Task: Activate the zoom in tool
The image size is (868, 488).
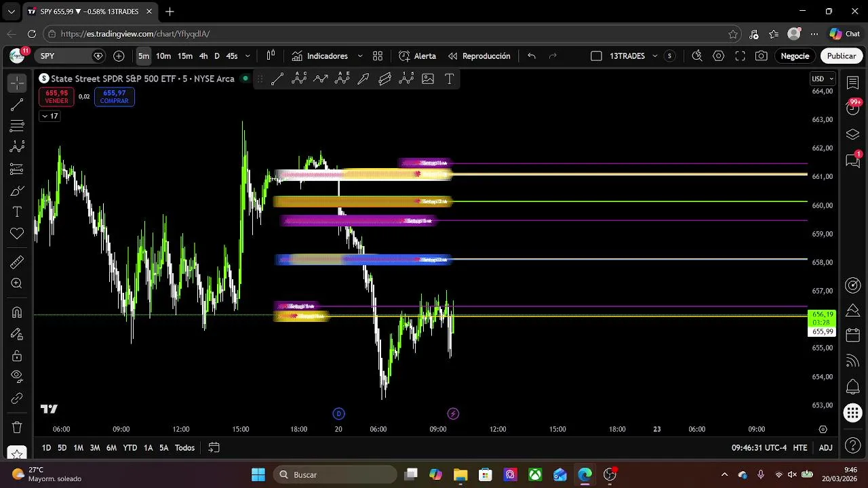Action: point(17,284)
